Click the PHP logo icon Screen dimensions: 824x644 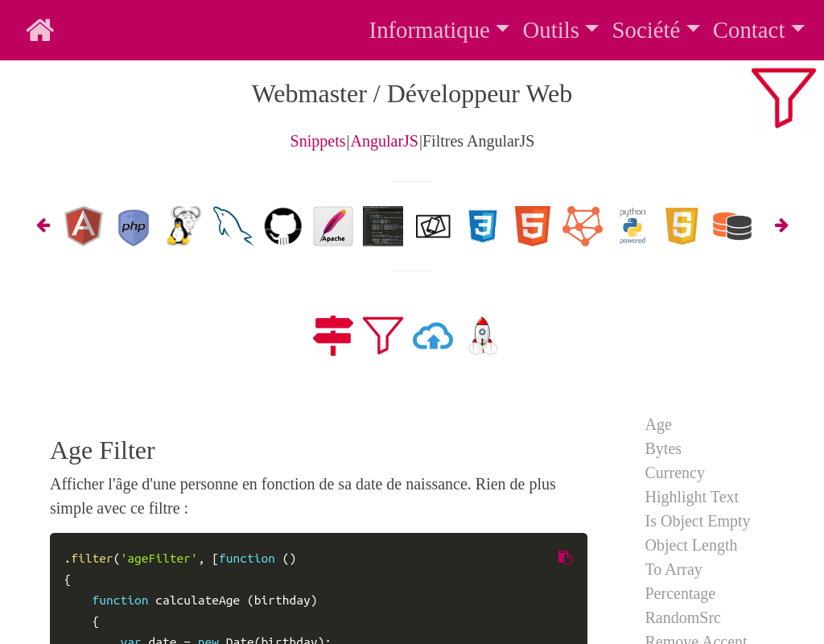(x=134, y=225)
